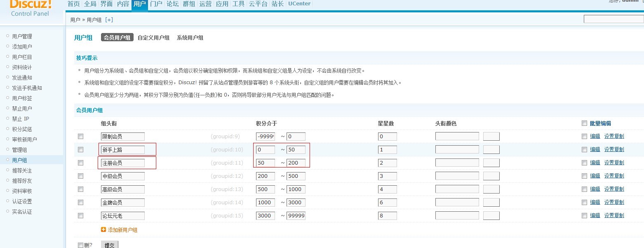644x248 pixels.
Task: Click the 用户 breadcrumb link
Action: [75, 20]
